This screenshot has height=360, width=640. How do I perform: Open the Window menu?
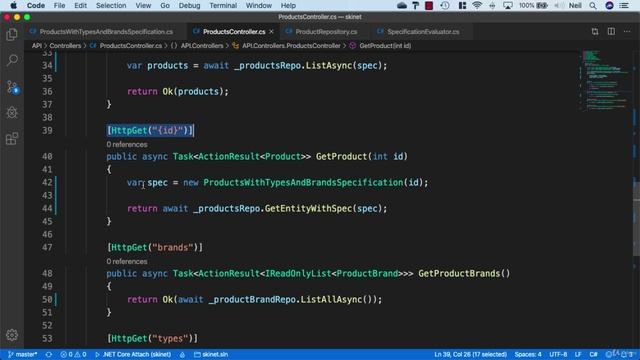point(258,5)
